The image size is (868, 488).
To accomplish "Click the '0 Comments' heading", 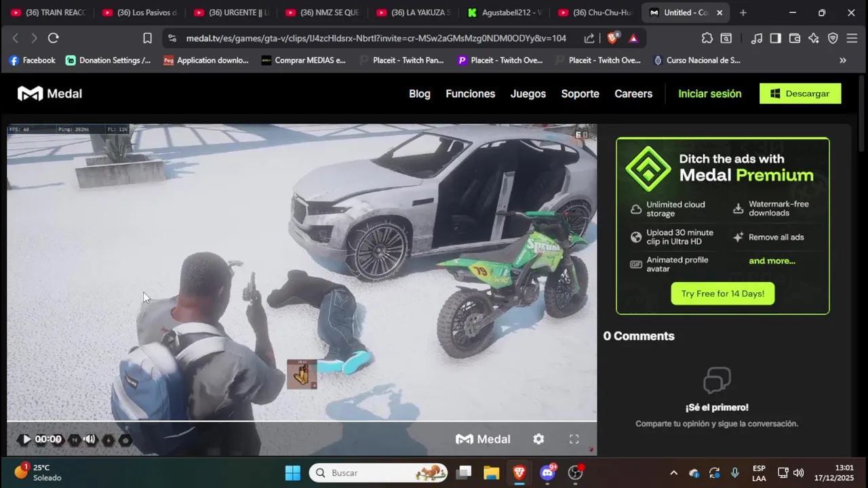I will point(639,336).
